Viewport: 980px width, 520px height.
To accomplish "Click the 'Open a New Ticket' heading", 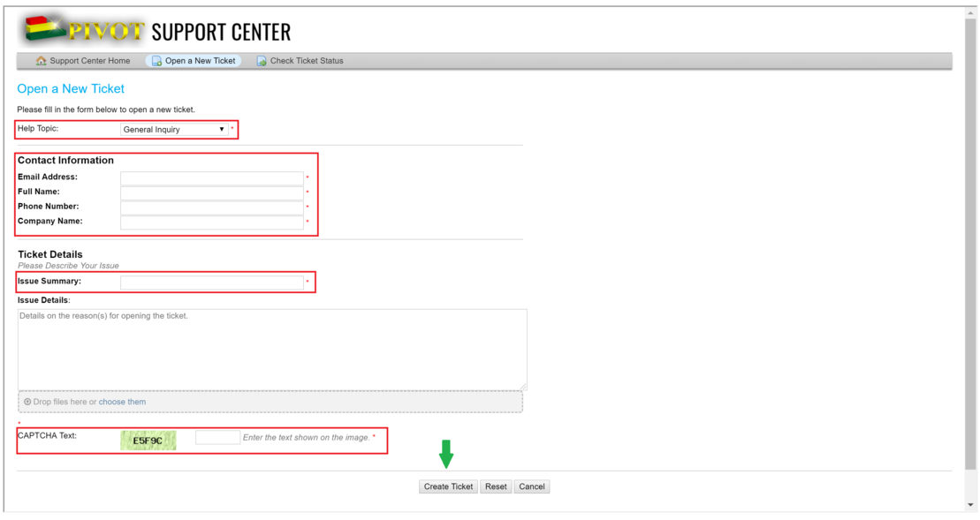I will 71,88.
